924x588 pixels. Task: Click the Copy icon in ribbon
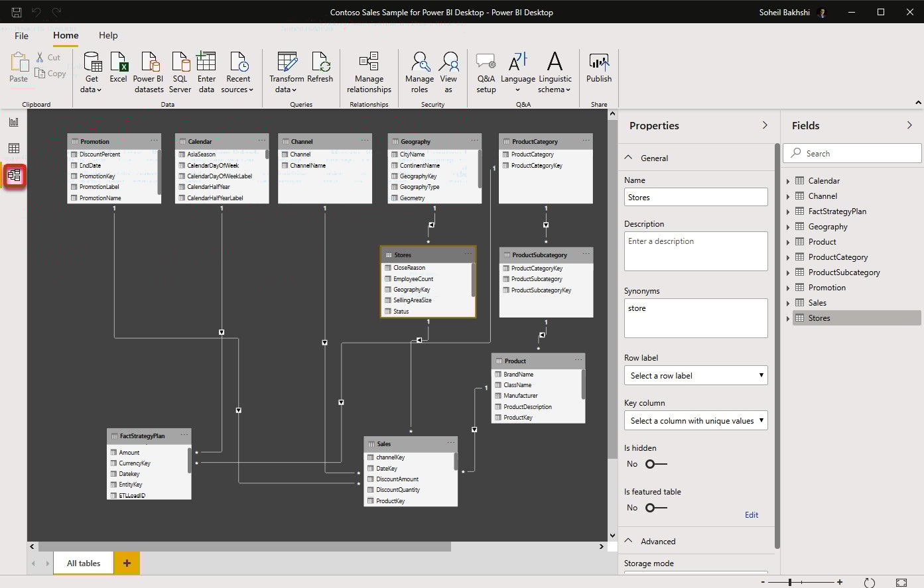(40, 74)
